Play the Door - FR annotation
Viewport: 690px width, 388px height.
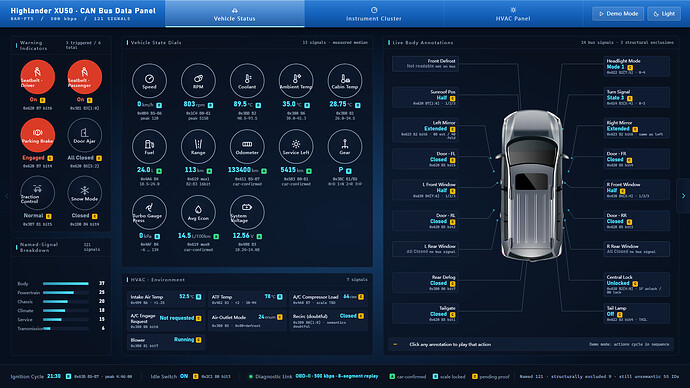click(x=637, y=159)
